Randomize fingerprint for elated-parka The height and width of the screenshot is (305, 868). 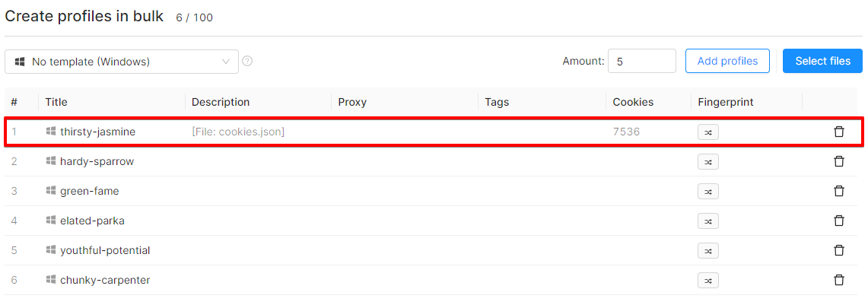coord(708,221)
